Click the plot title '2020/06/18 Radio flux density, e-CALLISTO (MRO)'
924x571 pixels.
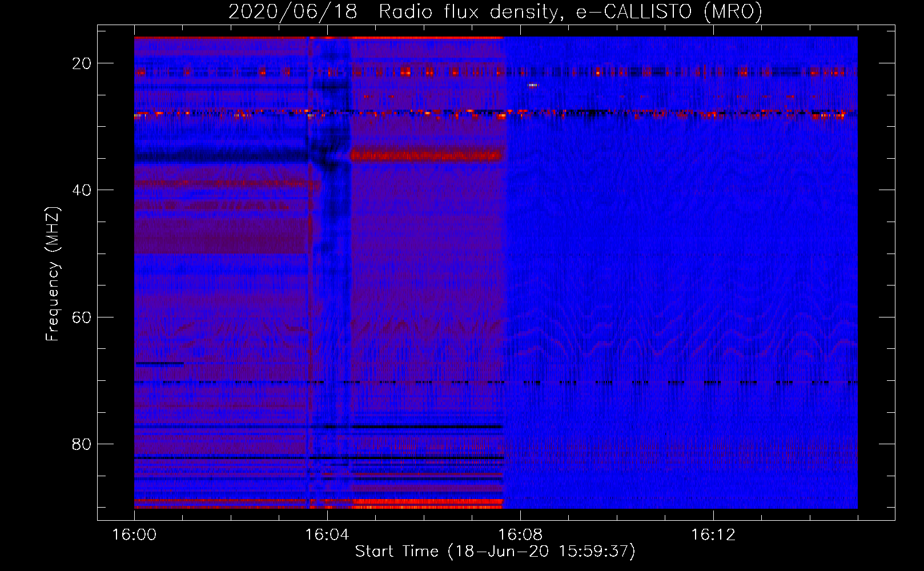(x=495, y=11)
